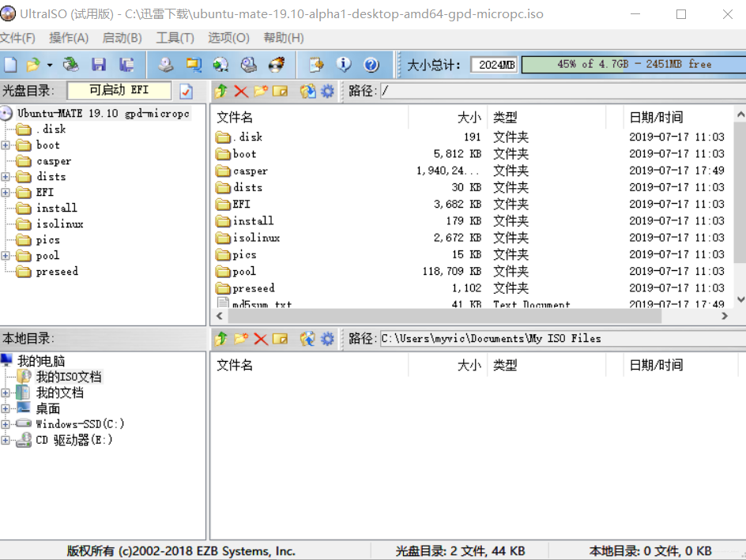Viewport: 746px width, 560px height.
Task: Click the Compress ISO disc icon
Action: pos(220,65)
